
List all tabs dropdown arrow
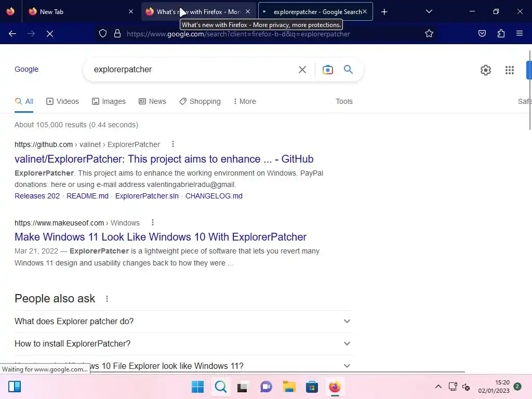(429, 12)
